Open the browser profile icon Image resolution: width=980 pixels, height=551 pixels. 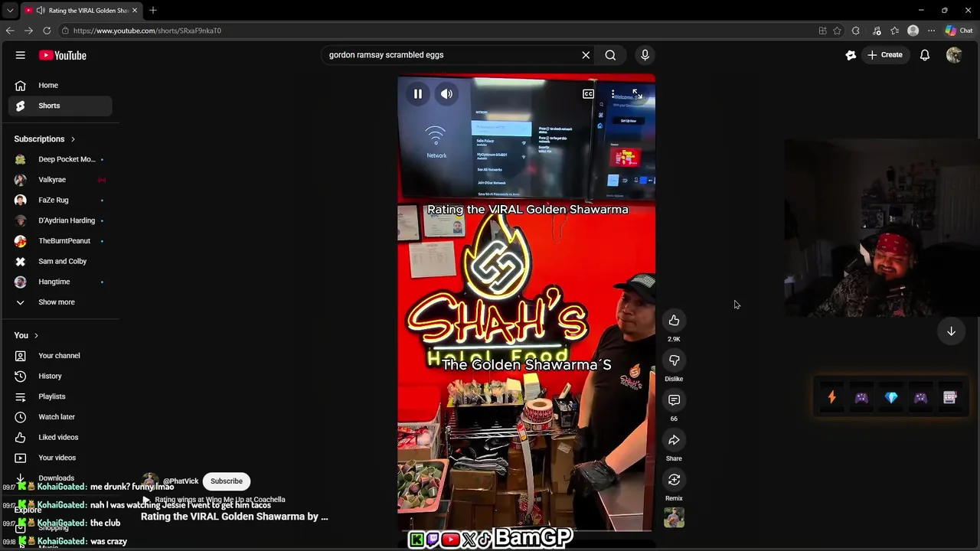pyautogui.click(x=913, y=31)
